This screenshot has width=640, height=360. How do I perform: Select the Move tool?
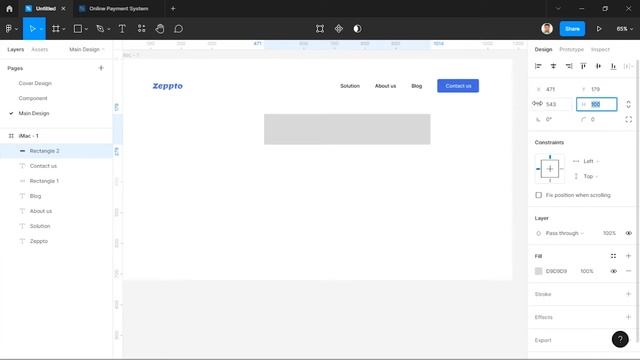[32, 29]
